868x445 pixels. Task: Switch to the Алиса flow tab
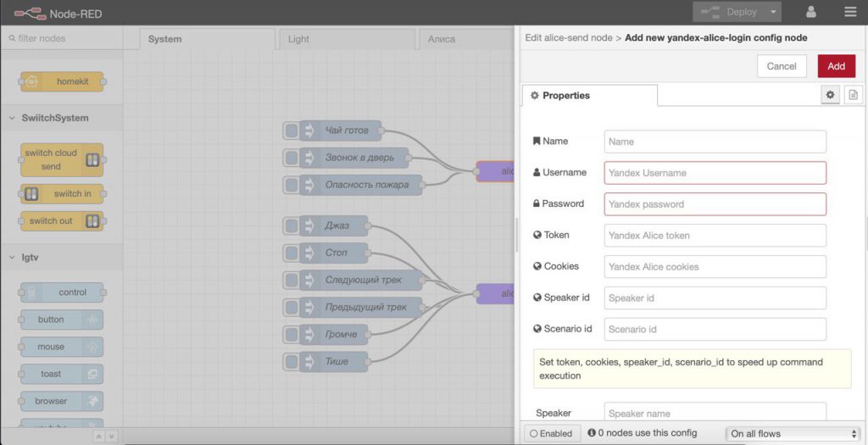click(441, 39)
